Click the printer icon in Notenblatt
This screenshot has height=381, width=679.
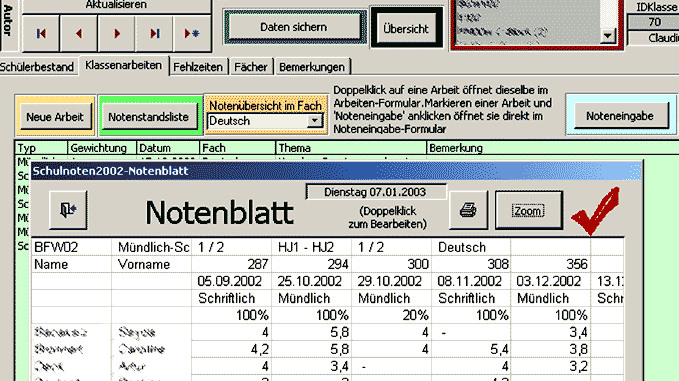(x=468, y=210)
